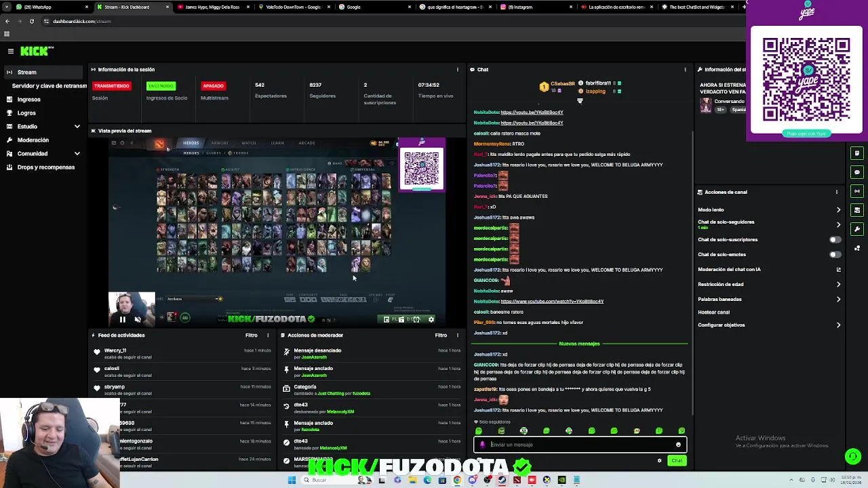Open Acciones de canal three-dot menu
Screen dimensions: 868x488
[837, 192]
